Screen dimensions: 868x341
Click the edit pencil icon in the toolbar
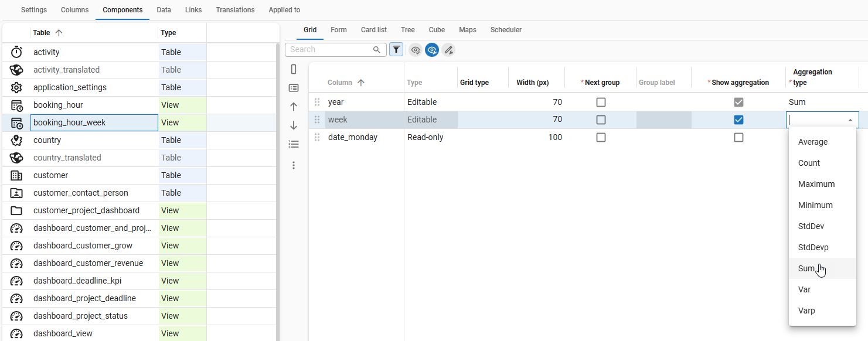pos(449,50)
